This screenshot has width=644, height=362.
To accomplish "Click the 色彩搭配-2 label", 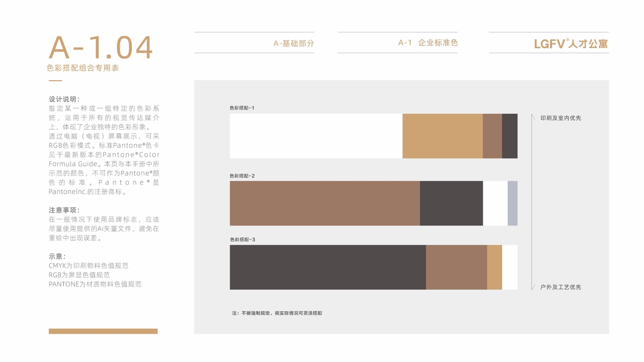I will pyautogui.click(x=242, y=176).
